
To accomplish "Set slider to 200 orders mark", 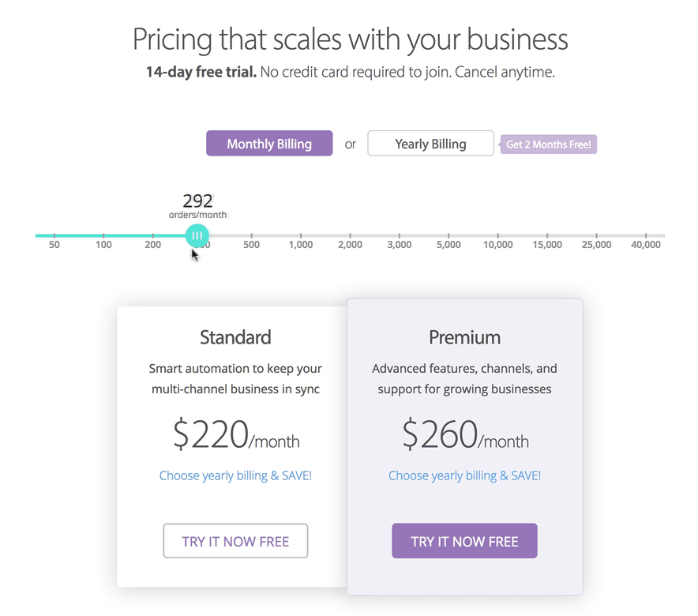I will coord(152,235).
